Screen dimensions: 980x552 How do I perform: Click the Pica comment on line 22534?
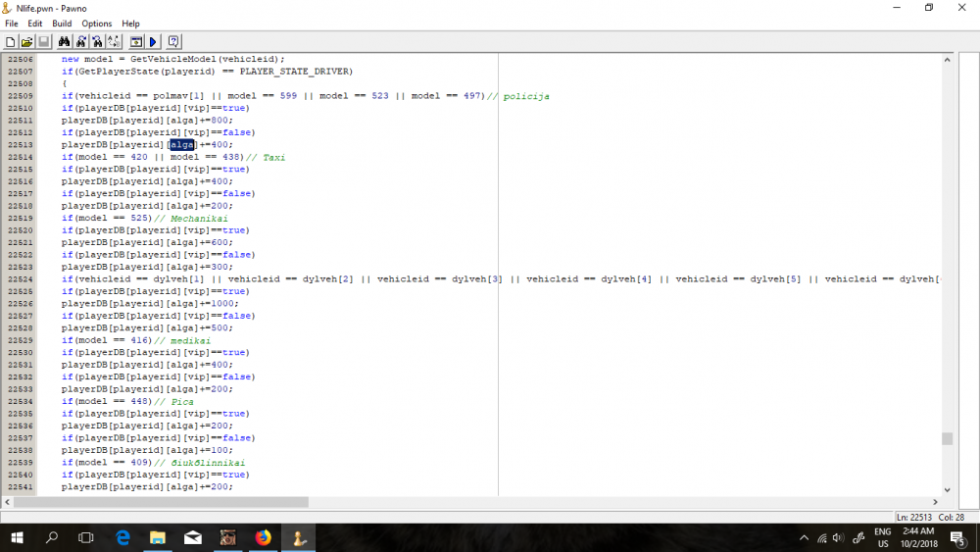(182, 401)
